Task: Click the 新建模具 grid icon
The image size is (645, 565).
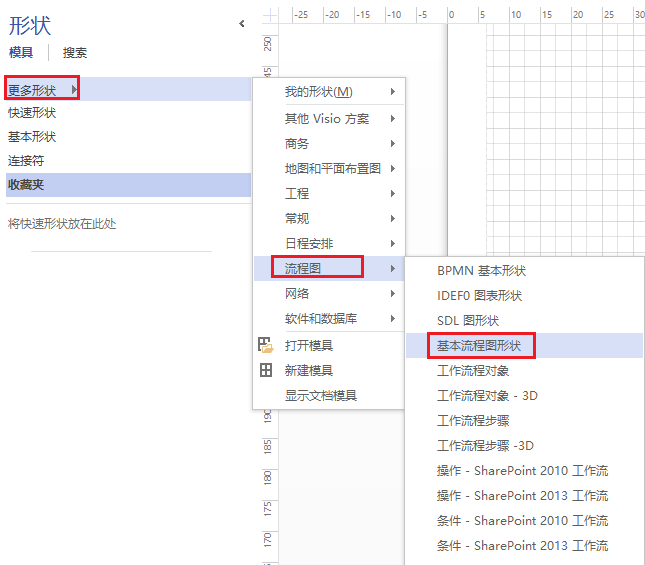Action: (266, 370)
